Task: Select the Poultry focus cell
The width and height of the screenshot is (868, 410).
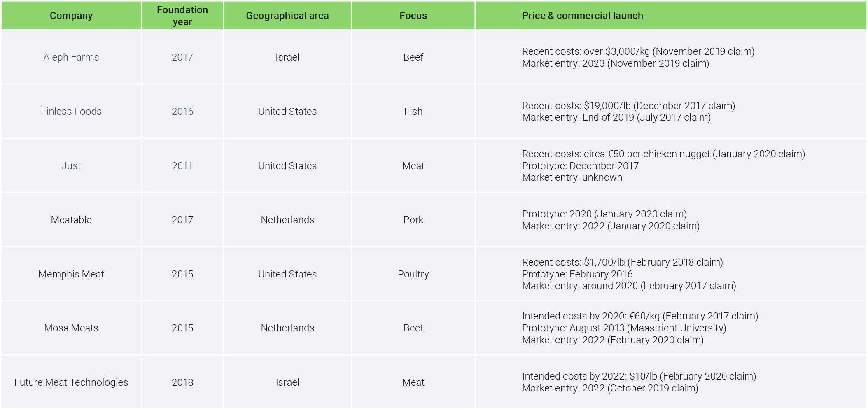Action: [x=413, y=274]
